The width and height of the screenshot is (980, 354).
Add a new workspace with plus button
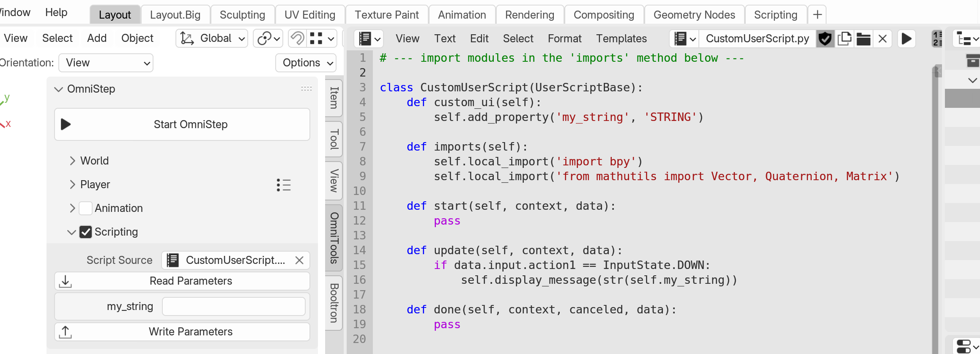[817, 15]
